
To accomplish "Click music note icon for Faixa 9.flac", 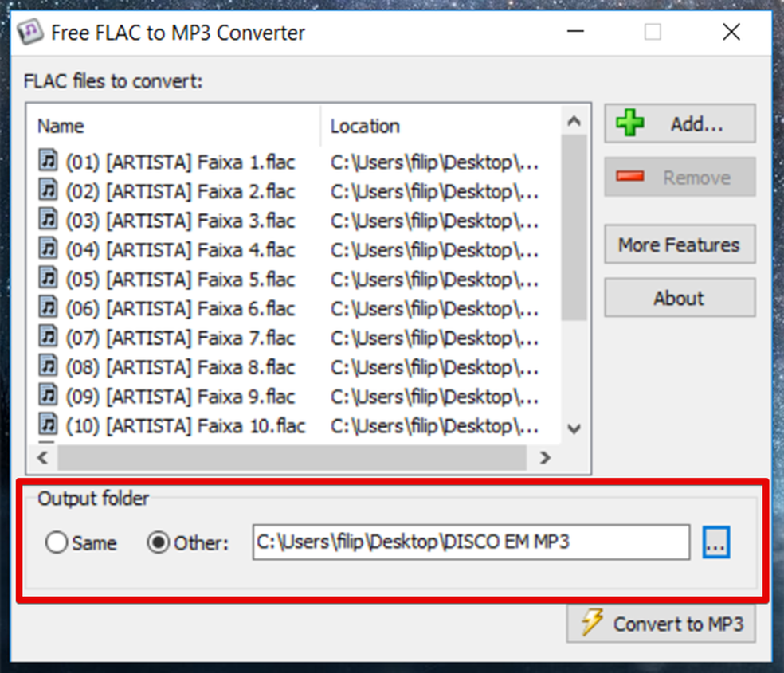I will pos(48,395).
